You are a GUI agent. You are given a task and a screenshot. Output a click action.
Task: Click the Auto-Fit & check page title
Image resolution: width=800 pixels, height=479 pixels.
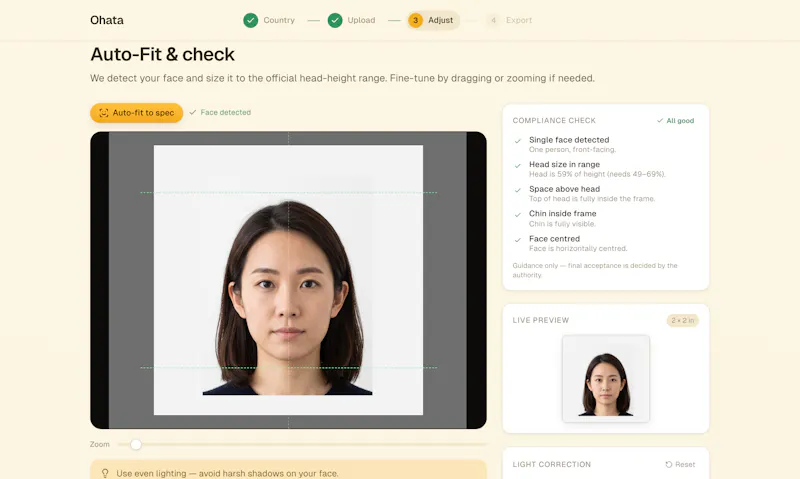tap(162, 54)
